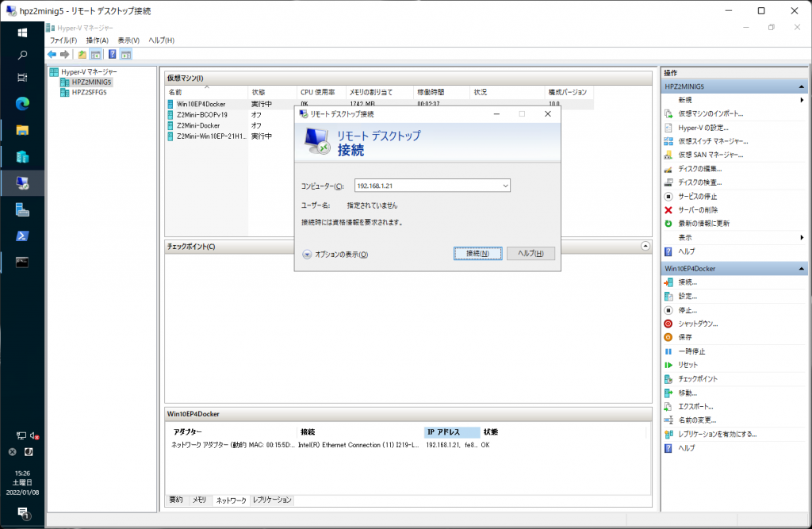This screenshot has width=812, height=529.
Task: Open the computer address dropdown arrow
Action: 505,186
